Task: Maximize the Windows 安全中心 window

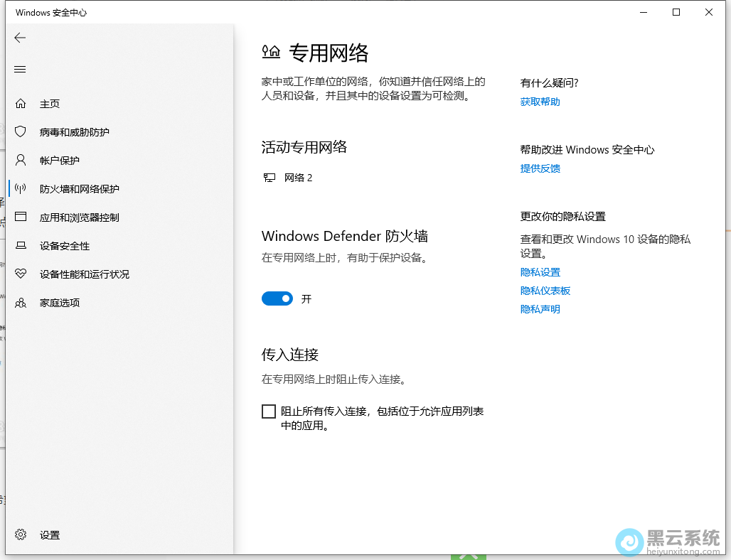Action: [676, 12]
